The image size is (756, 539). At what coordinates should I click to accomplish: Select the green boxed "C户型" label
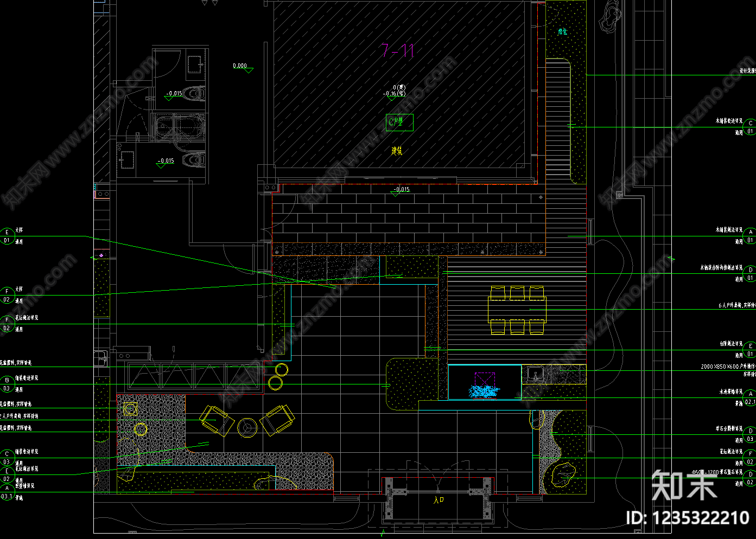click(x=400, y=122)
